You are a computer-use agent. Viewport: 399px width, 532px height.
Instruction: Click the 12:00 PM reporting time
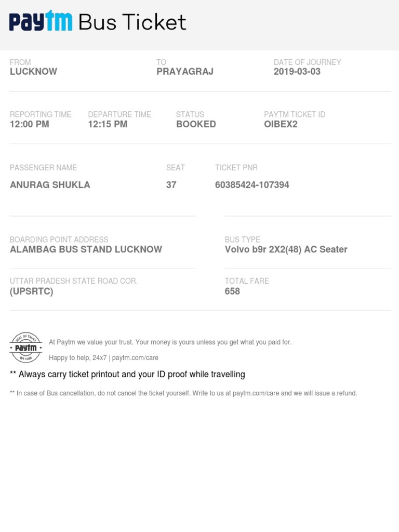pos(30,124)
